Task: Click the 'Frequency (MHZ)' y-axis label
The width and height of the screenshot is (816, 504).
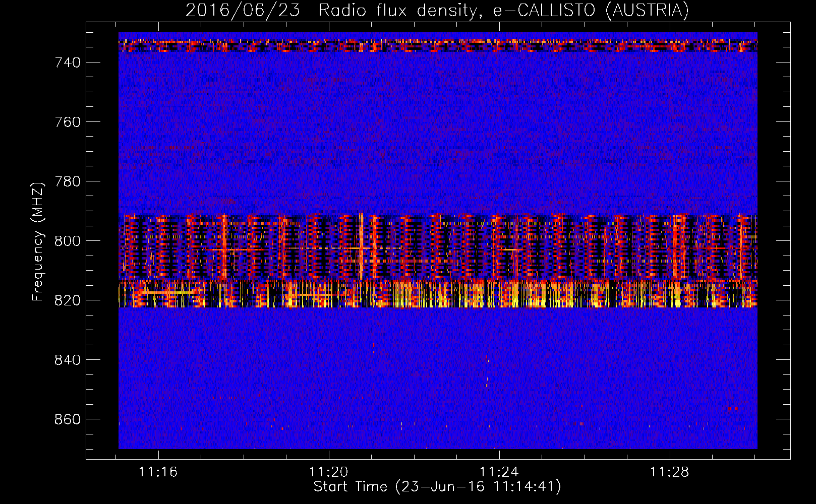Action: coord(37,241)
